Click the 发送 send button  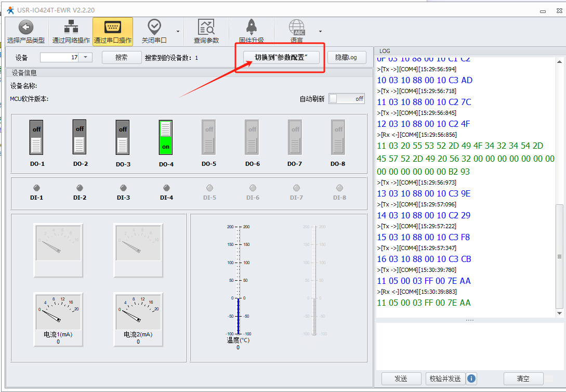tap(401, 378)
